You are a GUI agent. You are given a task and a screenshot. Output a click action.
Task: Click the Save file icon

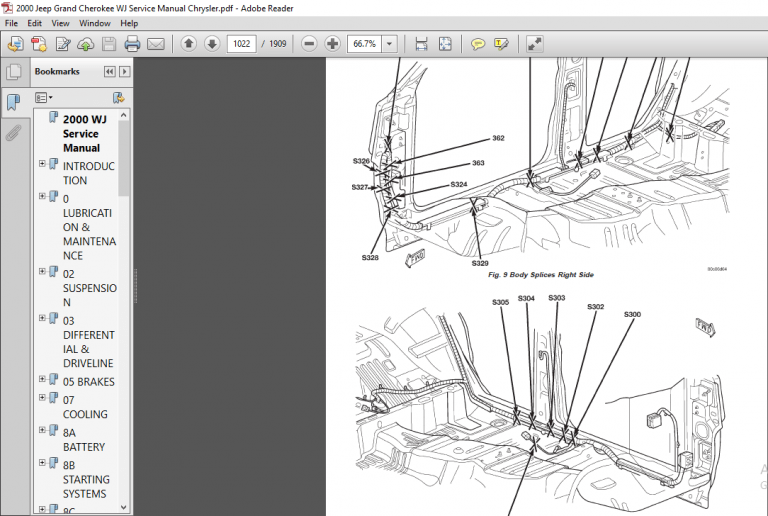(109, 44)
